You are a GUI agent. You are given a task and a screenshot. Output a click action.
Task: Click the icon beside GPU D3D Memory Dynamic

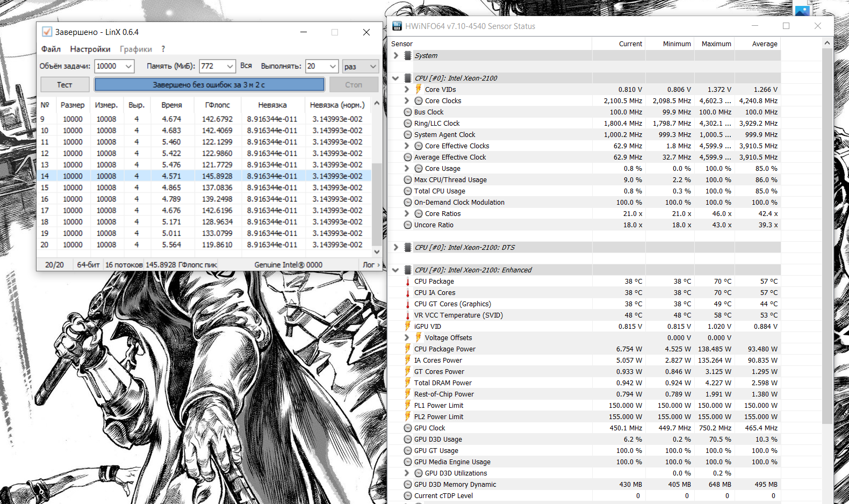[x=408, y=484]
